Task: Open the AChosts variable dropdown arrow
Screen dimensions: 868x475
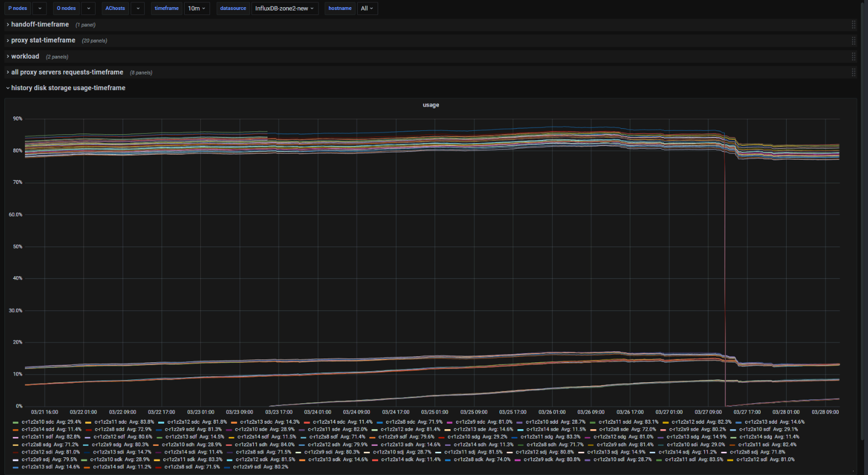Action: [x=138, y=8]
